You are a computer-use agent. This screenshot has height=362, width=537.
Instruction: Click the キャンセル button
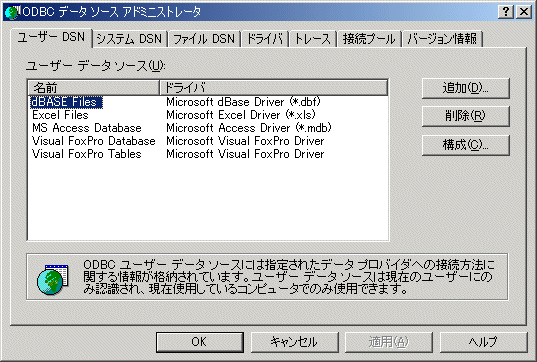295,342
